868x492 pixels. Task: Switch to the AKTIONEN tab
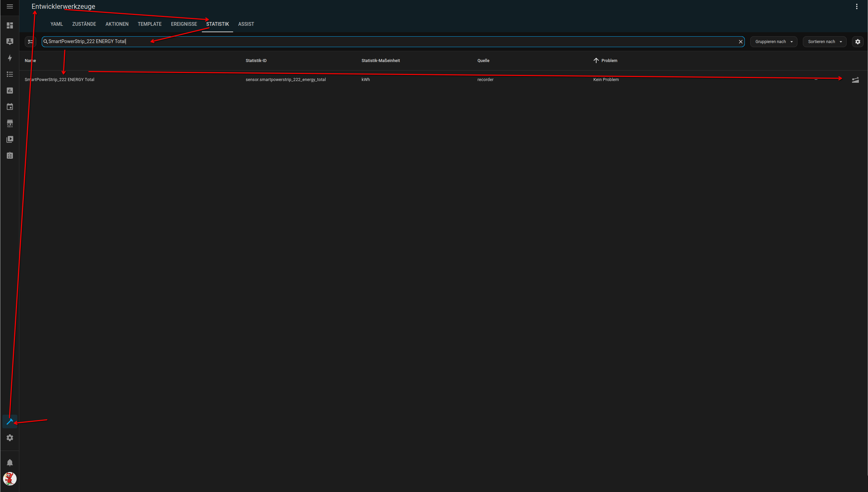[x=117, y=24]
